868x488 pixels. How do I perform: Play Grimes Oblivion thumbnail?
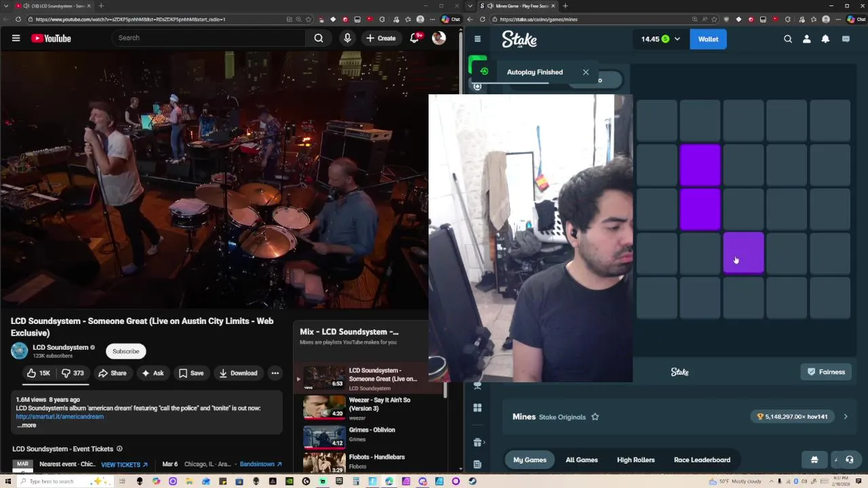[x=324, y=436]
